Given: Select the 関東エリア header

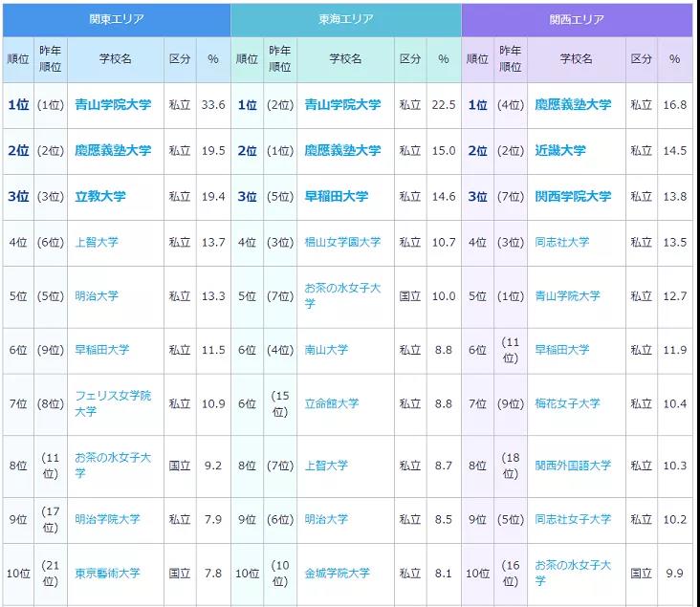Looking at the screenshot, I should (x=117, y=20).
